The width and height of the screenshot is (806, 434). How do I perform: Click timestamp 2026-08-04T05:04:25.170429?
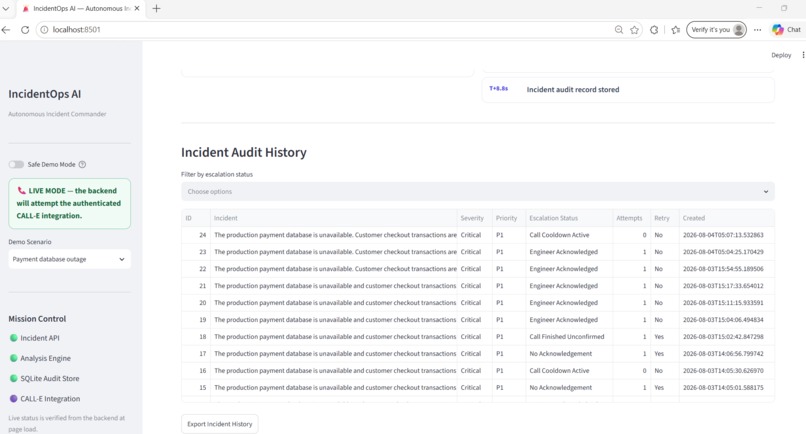pyautogui.click(x=726, y=252)
